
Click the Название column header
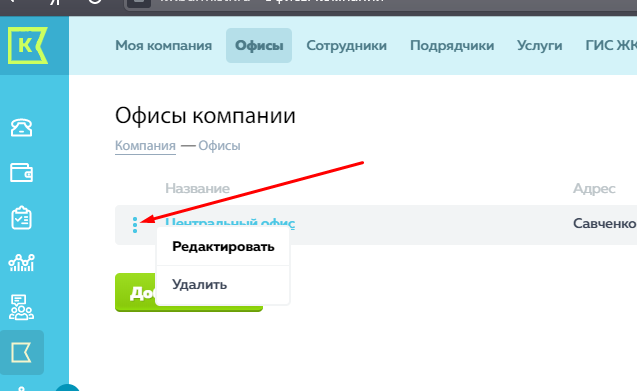[197, 189]
